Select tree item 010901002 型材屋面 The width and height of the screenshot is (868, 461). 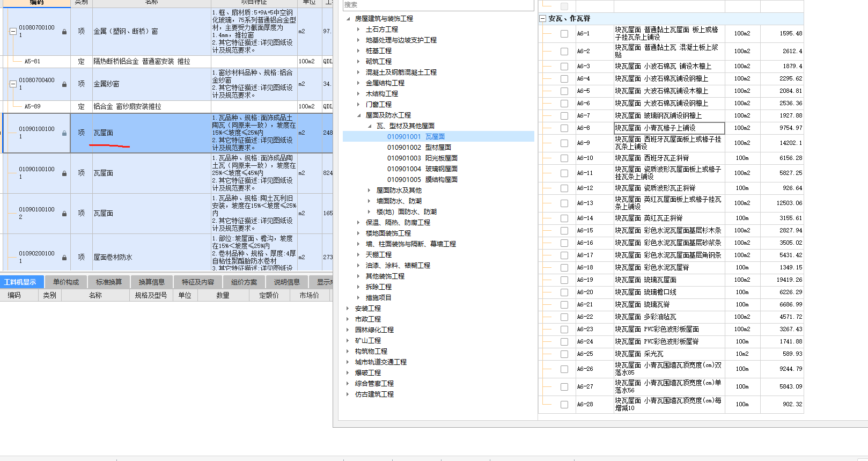pyautogui.click(x=419, y=148)
